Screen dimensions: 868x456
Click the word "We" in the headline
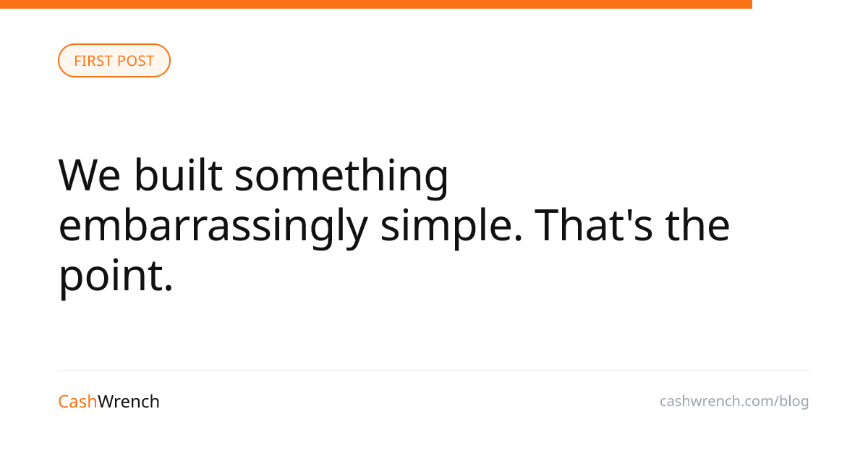(89, 175)
